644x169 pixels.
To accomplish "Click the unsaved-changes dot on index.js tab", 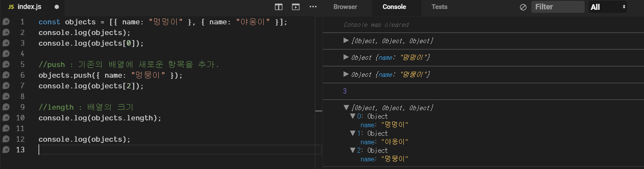I will tap(57, 7).
